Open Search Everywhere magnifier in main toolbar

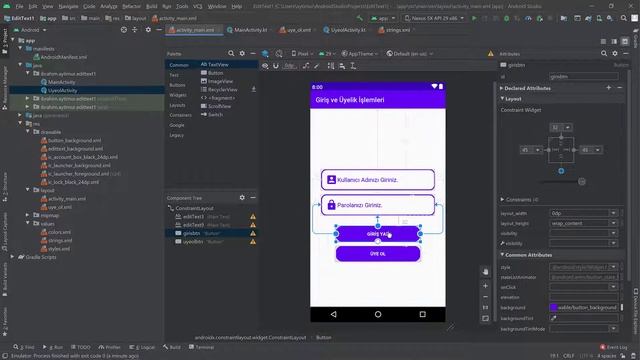click(624, 18)
